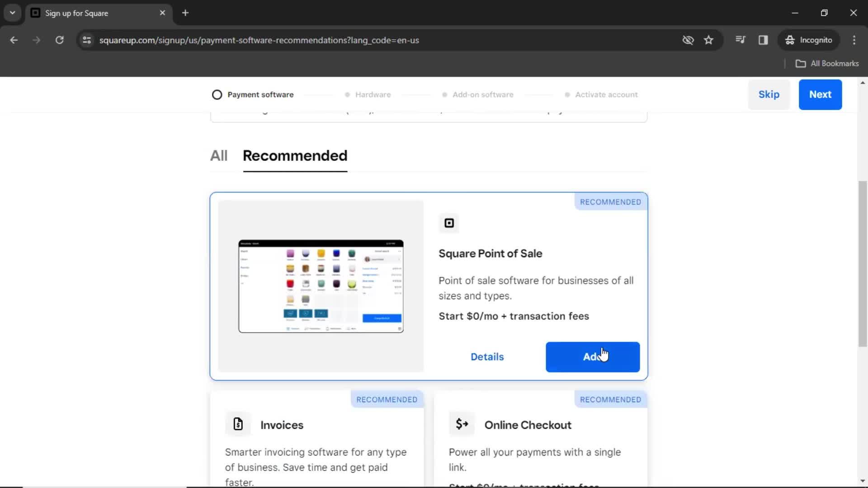The height and width of the screenshot is (488, 868).
Task: Select the Recommended tab
Action: [294, 155]
